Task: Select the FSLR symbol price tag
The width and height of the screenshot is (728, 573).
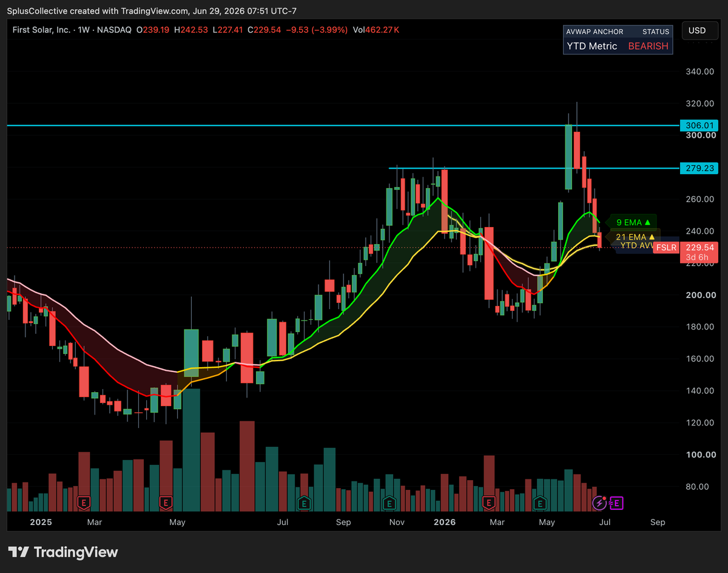Action: pyautogui.click(x=666, y=248)
